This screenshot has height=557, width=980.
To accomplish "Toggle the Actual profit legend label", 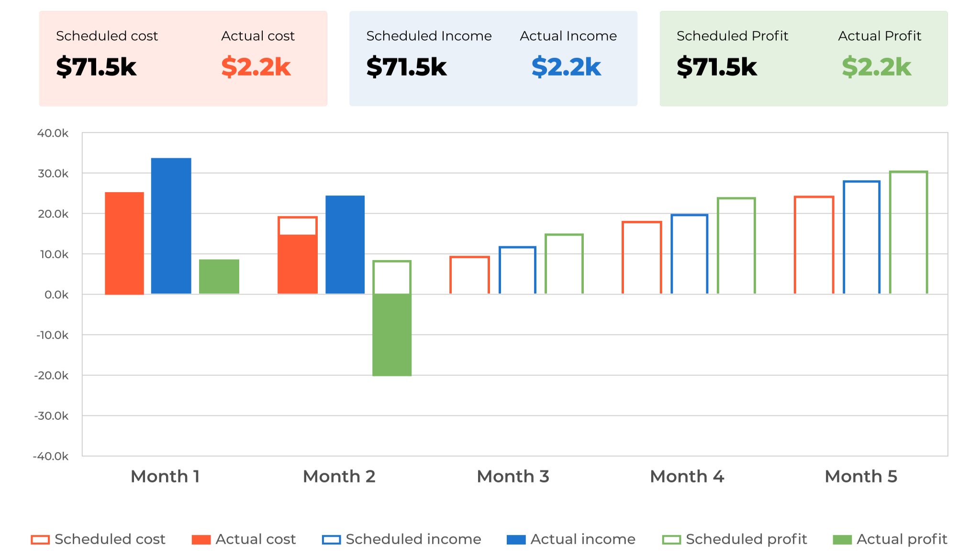I will 902,539.
